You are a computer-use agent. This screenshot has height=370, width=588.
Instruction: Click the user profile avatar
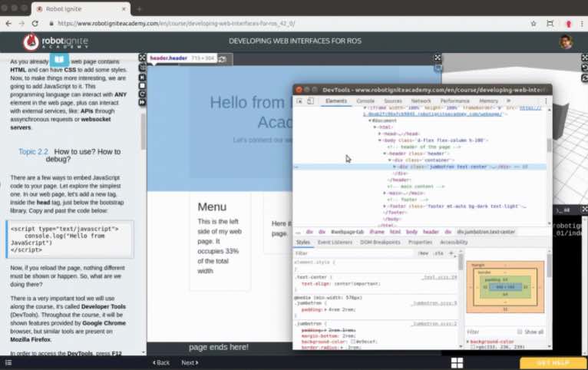click(566, 41)
